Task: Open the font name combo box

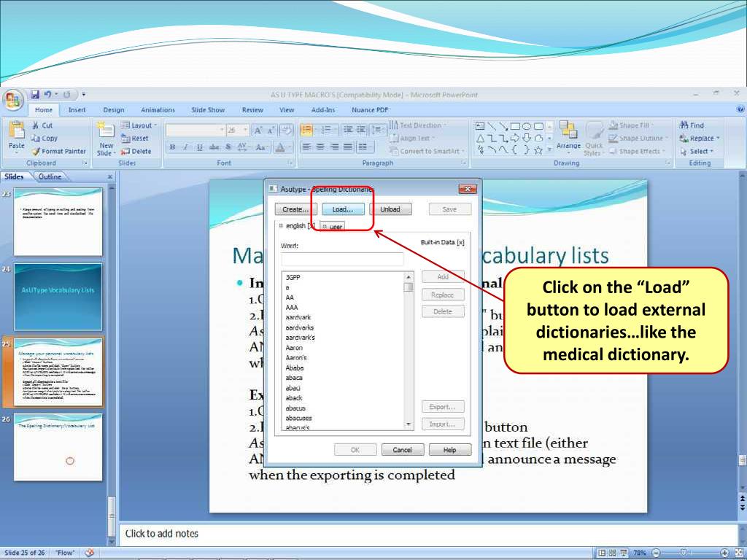Action: pyautogui.click(x=196, y=130)
